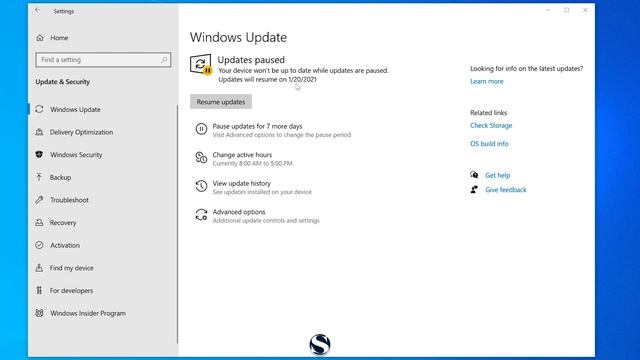Click the search magnifier icon

[x=164, y=60]
